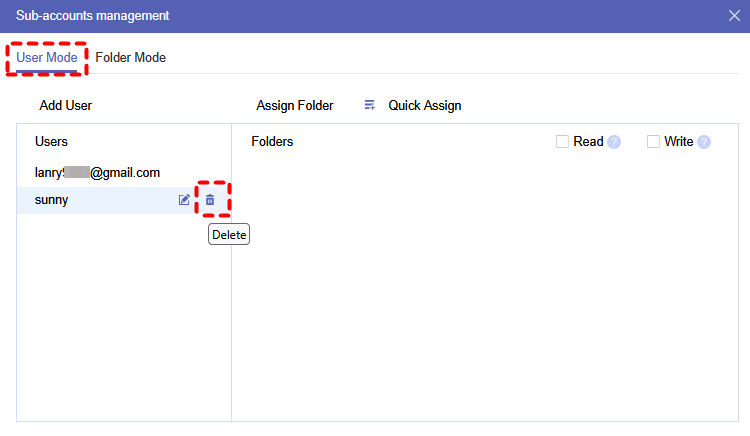Click the Write label text
The height and width of the screenshot is (436, 750).
(x=678, y=142)
